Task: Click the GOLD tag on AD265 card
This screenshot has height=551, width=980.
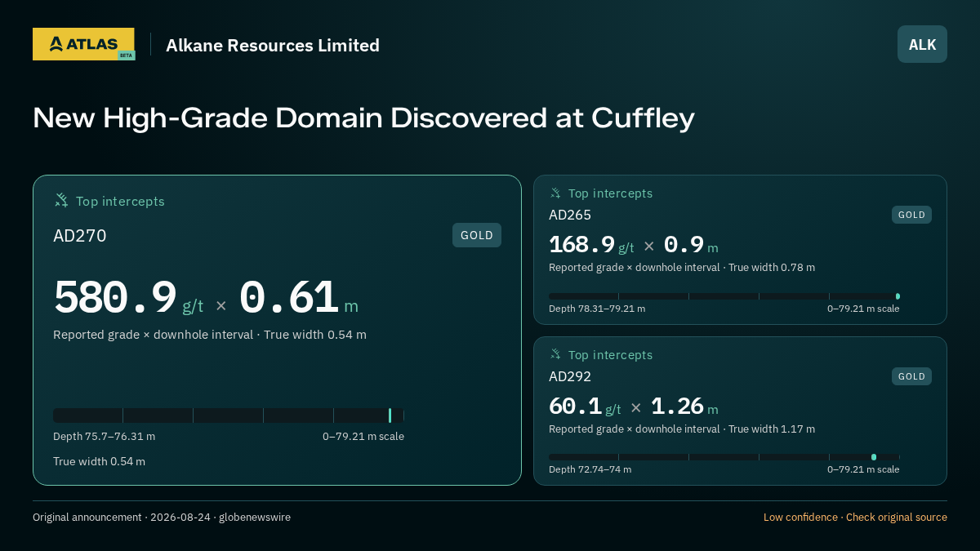Action: [x=911, y=215]
